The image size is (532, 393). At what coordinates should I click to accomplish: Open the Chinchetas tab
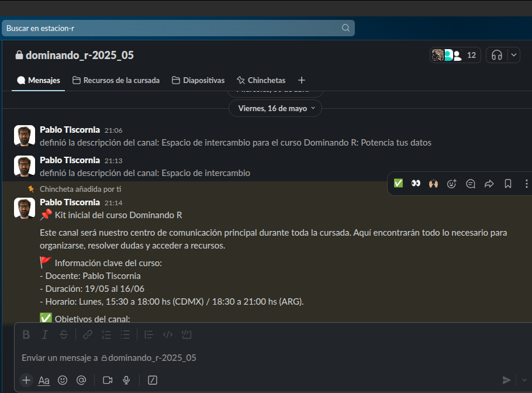click(x=261, y=80)
